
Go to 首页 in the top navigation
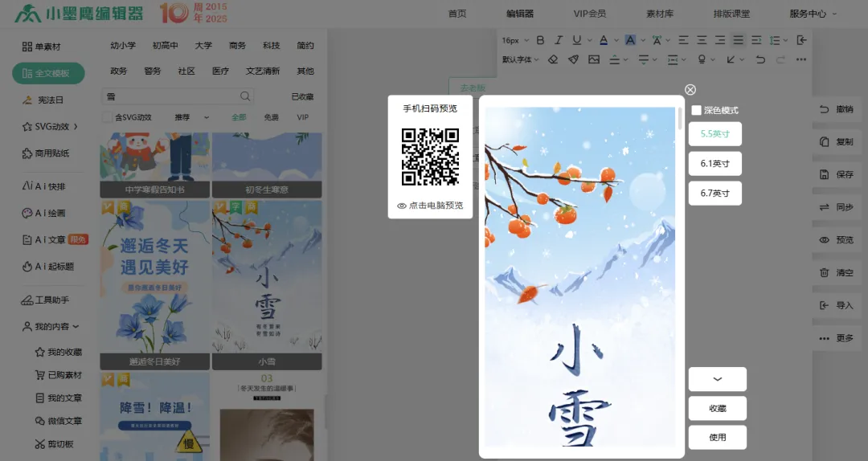tap(457, 14)
